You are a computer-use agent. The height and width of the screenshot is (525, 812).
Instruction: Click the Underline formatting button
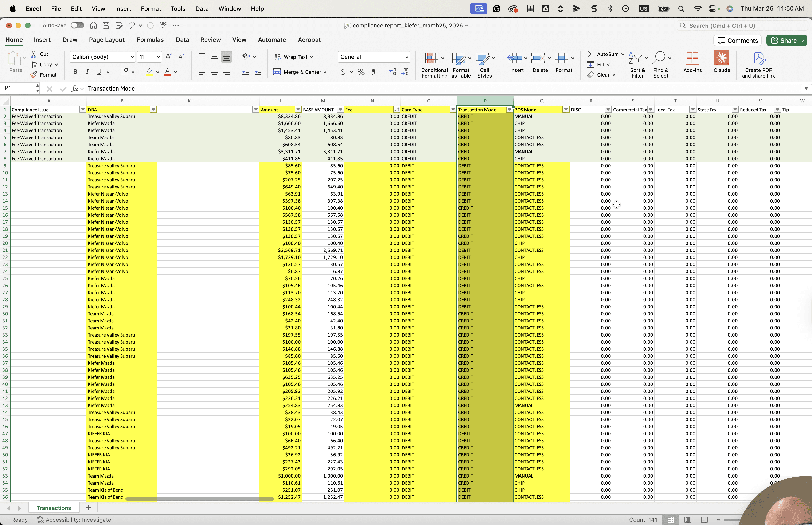point(99,72)
